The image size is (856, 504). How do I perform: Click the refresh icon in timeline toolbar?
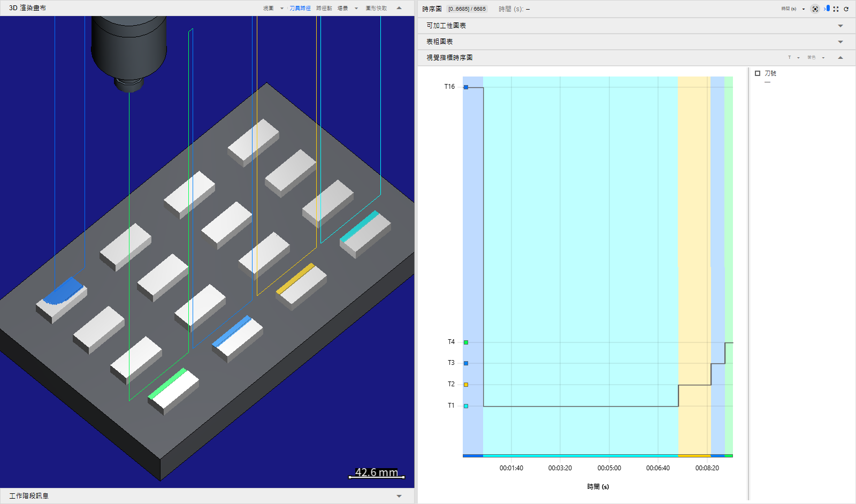846,9
